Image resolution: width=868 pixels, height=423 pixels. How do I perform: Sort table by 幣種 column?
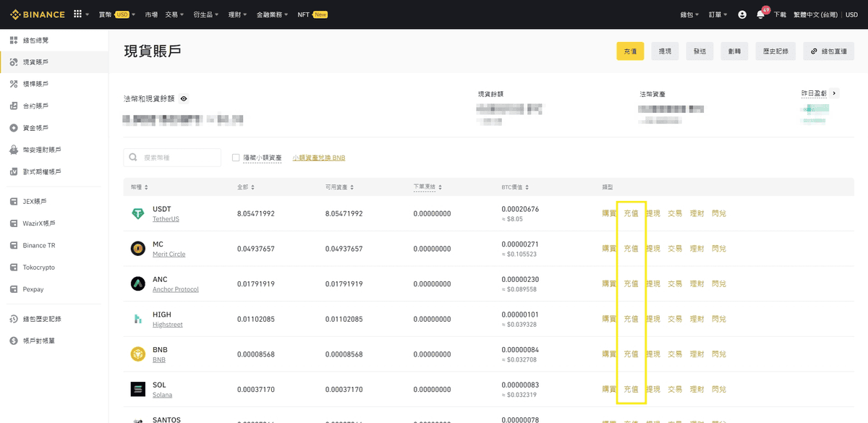pos(140,187)
